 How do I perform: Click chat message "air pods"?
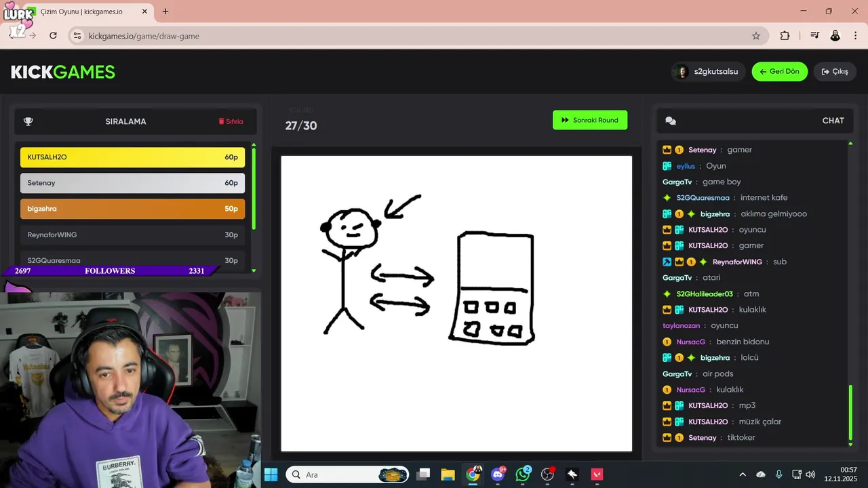(x=717, y=374)
